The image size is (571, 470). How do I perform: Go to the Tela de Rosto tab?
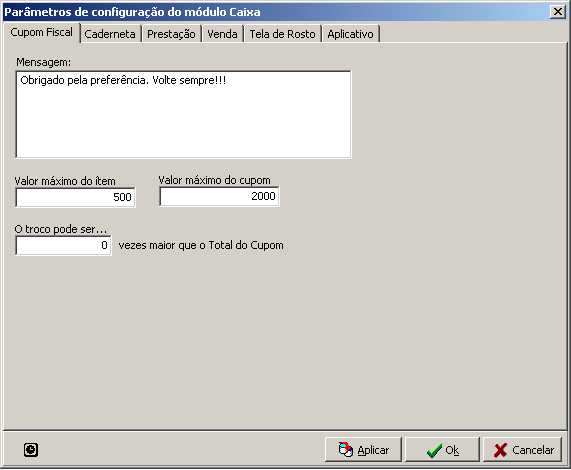coord(282,34)
